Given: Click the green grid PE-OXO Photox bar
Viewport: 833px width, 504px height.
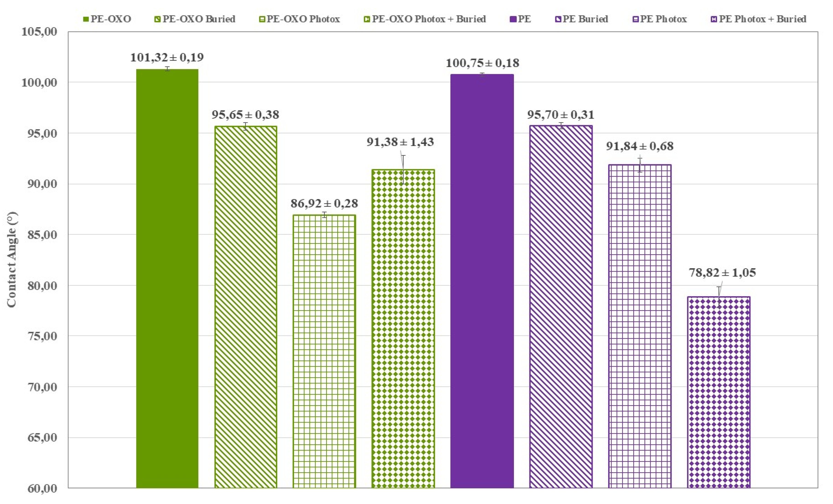Looking at the screenshot, I should pyautogui.click(x=324, y=351).
